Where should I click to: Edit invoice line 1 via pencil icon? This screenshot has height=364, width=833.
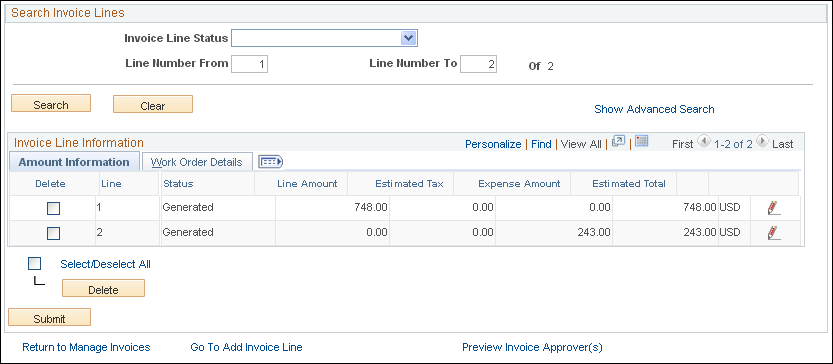coord(774,208)
